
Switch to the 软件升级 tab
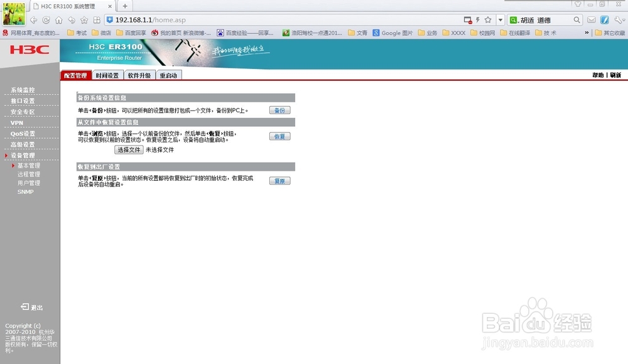click(139, 75)
